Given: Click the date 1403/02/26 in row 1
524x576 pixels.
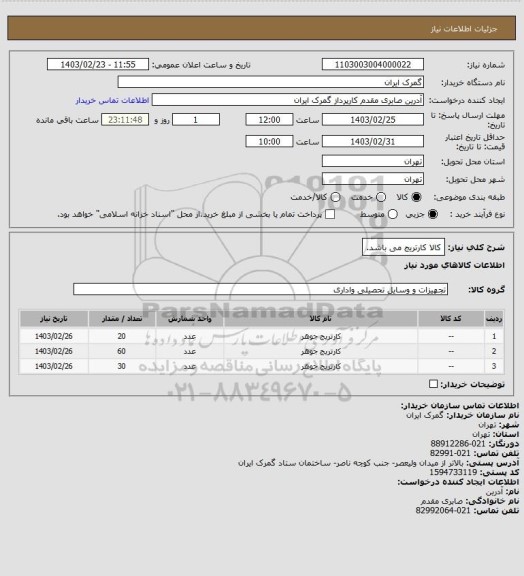Looking at the screenshot, I should [54, 336].
